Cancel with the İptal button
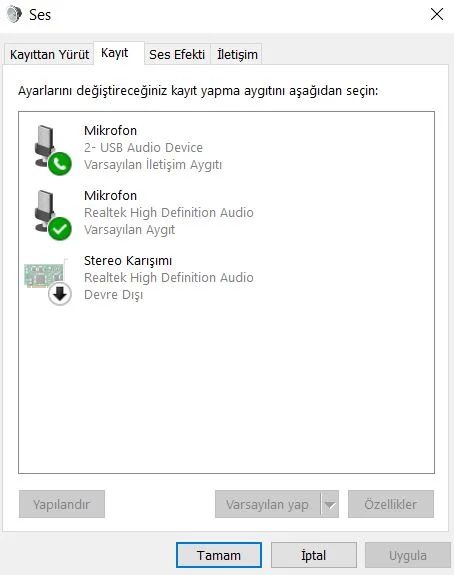The image size is (454, 575). tap(314, 555)
